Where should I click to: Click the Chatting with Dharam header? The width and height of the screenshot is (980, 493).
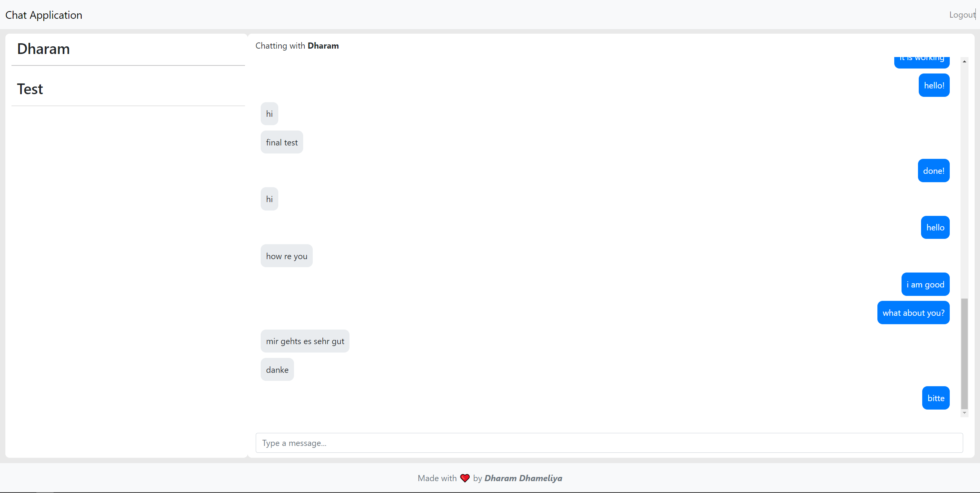(x=297, y=46)
